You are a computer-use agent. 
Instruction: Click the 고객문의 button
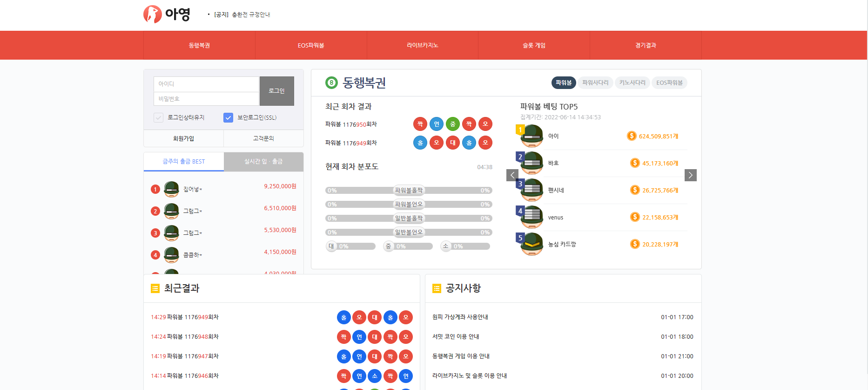click(x=263, y=138)
